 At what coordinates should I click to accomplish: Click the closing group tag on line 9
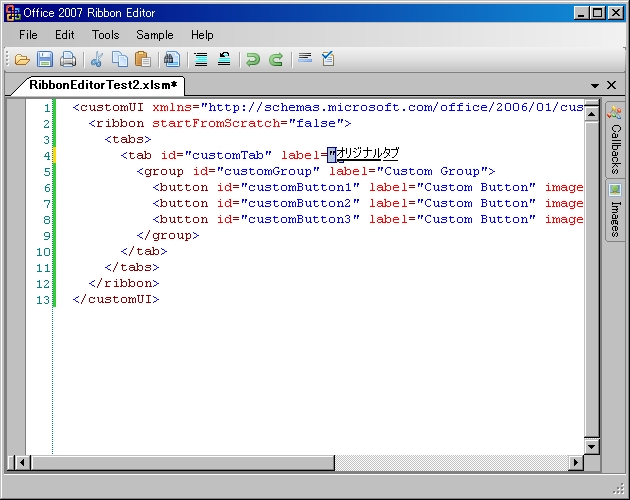coord(168,236)
